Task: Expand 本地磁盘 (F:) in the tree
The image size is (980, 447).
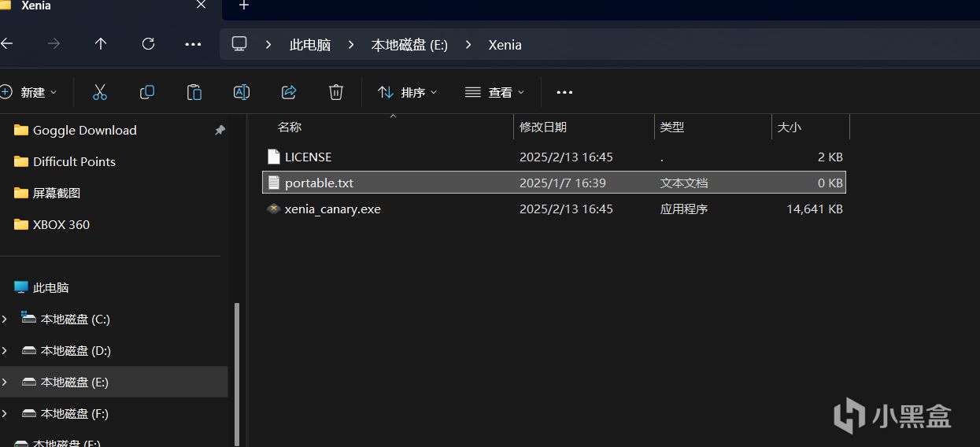Action: pyautogui.click(x=5, y=414)
